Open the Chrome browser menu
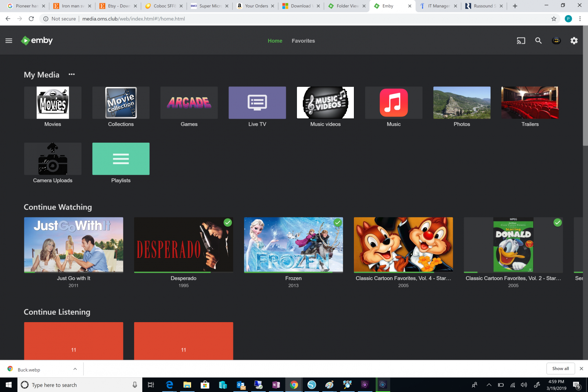The width and height of the screenshot is (588, 392). pyautogui.click(x=580, y=18)
